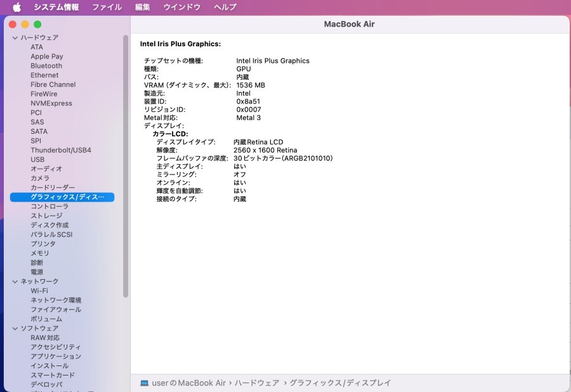571x392 pixels.
Task: Collapse the ソフトウェア section
Action: pyautogui.click(x=15, y=329)
